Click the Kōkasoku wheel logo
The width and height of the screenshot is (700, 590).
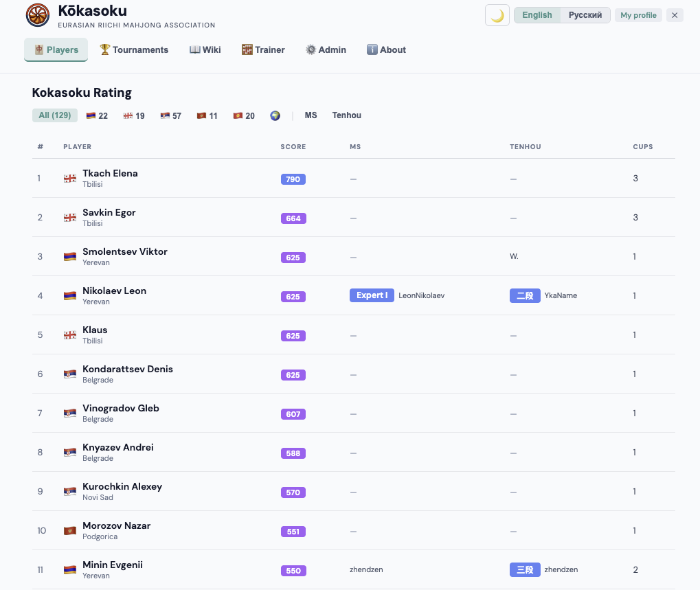pos(38,15)
